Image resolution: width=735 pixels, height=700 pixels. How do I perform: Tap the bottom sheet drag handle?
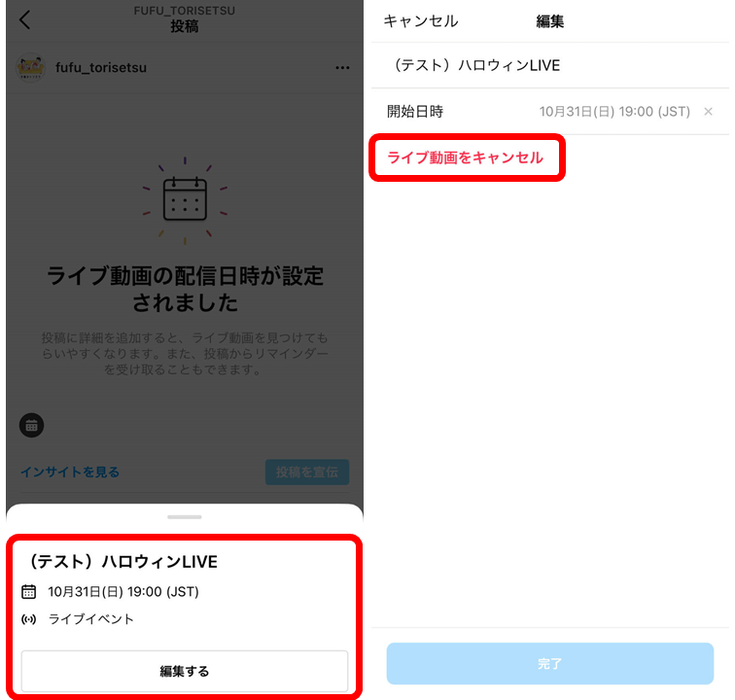click(185, 516)
